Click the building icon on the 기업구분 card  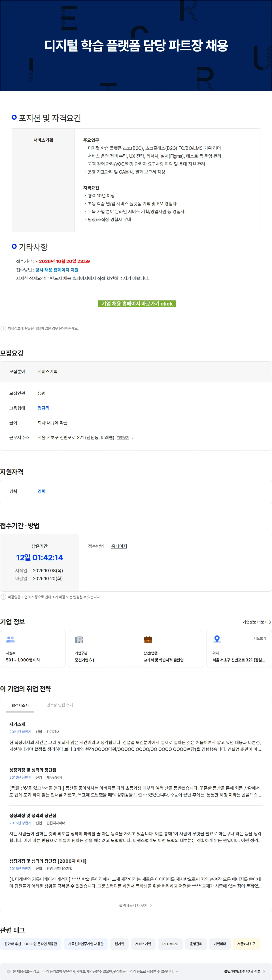[79, 640]
